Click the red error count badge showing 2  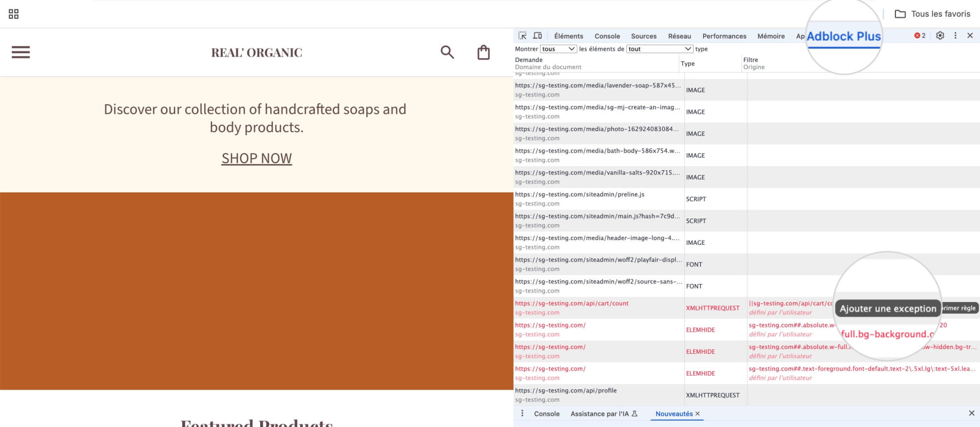pyautogui.click(x=920, y=36)
